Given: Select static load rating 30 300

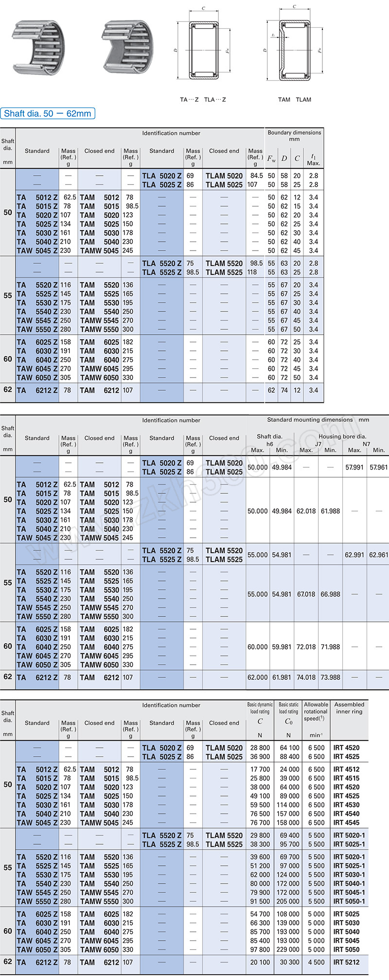Looking at the screenshot, I should click(290, 962).
